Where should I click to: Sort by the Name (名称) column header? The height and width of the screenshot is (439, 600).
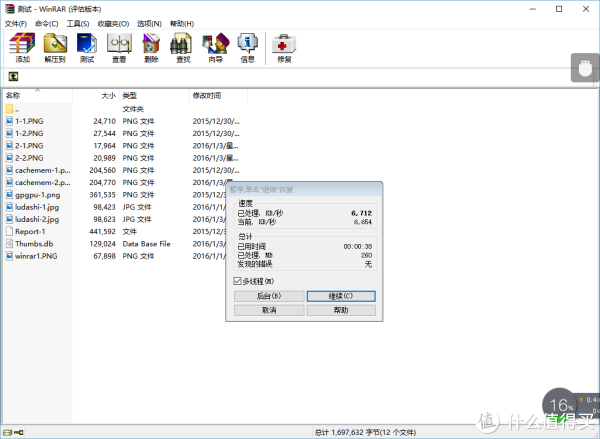tap(37, 96)
